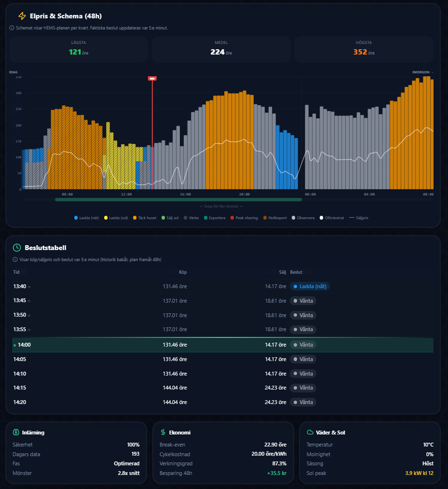The width and height of the screenshot is (448, 489).
Task: Click the clock icon beside Beslutstabell
Action: pos(17,248)
